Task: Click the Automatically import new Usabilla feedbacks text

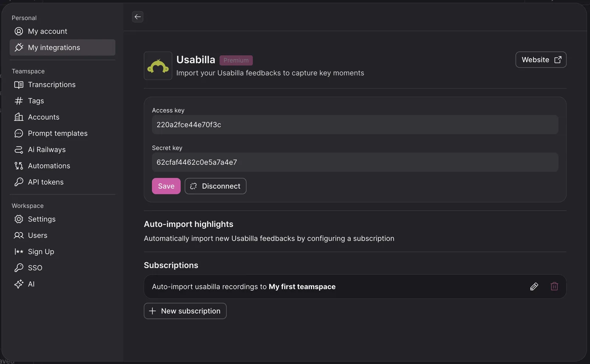Action: (x=269, y=238)
